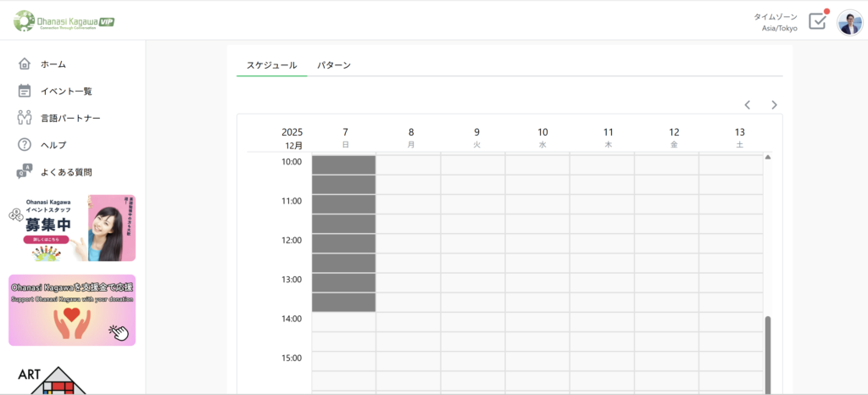Switch to the パターン tab
The height and width of the screenshot is (395, 868).
point(334,65)
